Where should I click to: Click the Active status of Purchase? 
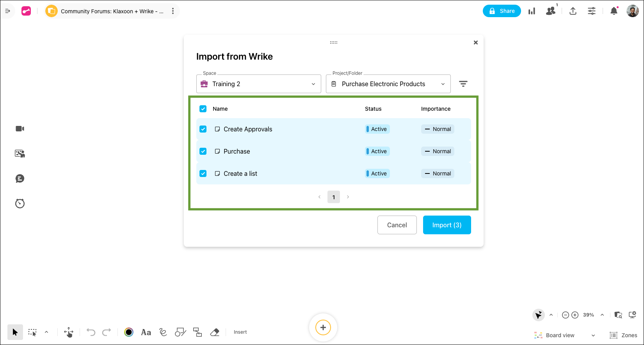(x=377, y=151)
